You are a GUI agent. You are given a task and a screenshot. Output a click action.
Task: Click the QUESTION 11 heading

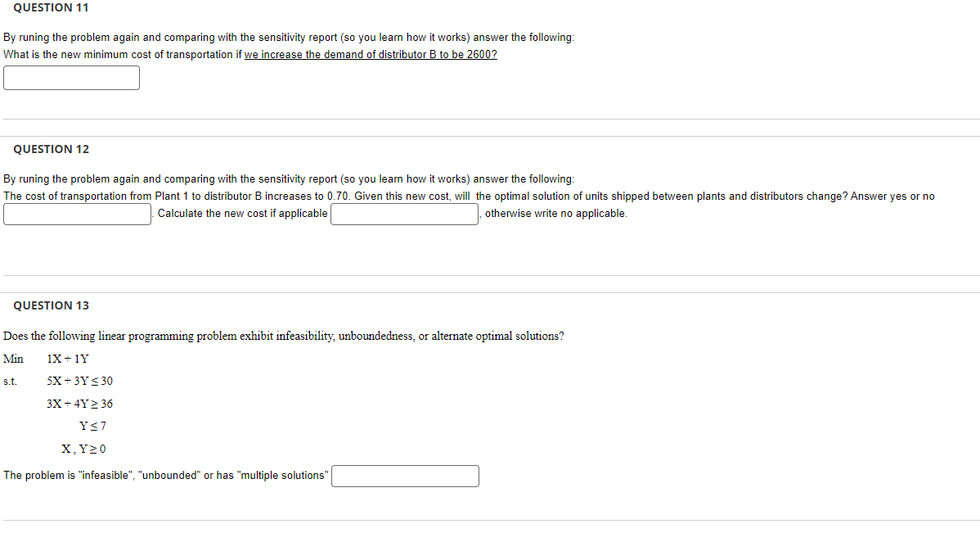(x=51, y=7)
